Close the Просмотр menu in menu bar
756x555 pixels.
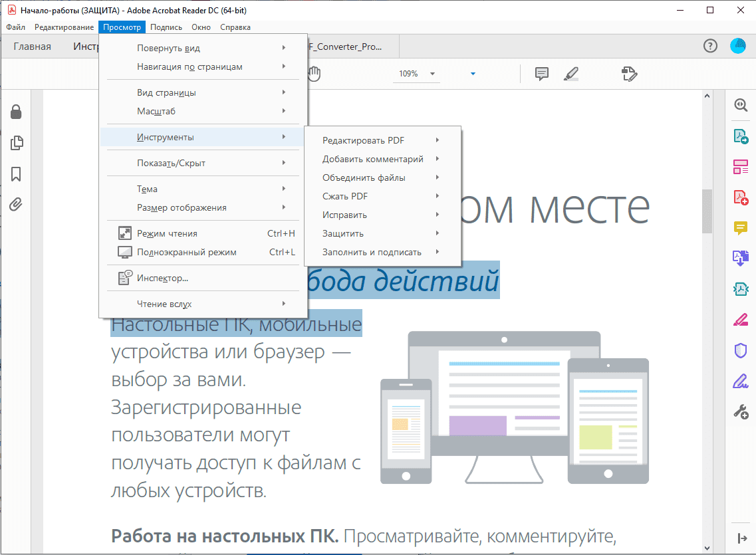pyautogui.click(x=122, y=27)
